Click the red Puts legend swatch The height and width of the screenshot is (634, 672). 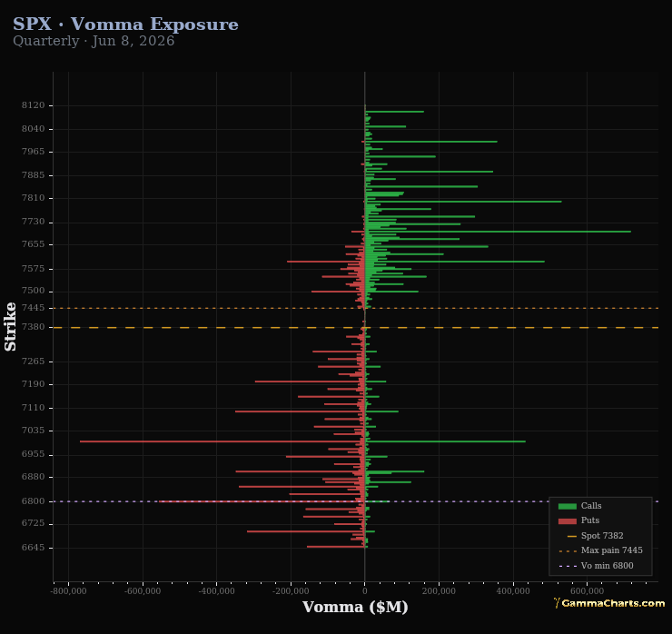[x=567, y=520]
